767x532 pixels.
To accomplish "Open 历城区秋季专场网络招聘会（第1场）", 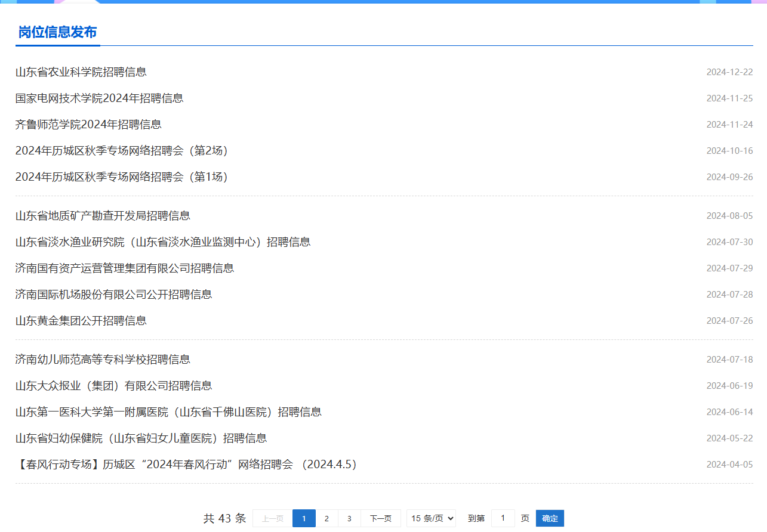I will tap(123, 177).
